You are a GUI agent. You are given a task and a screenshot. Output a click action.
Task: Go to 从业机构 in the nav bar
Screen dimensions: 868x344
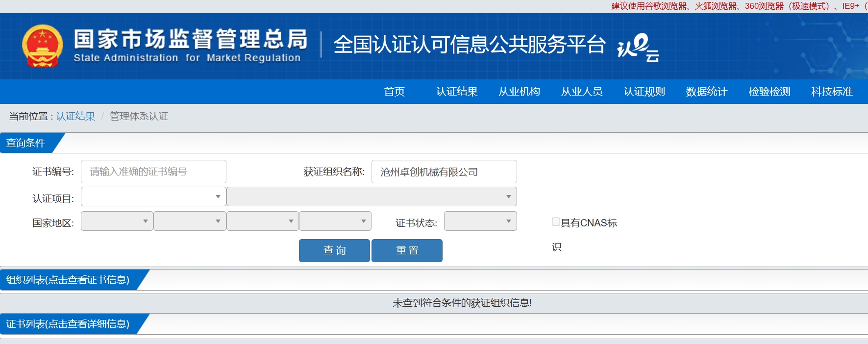[520, 92]
